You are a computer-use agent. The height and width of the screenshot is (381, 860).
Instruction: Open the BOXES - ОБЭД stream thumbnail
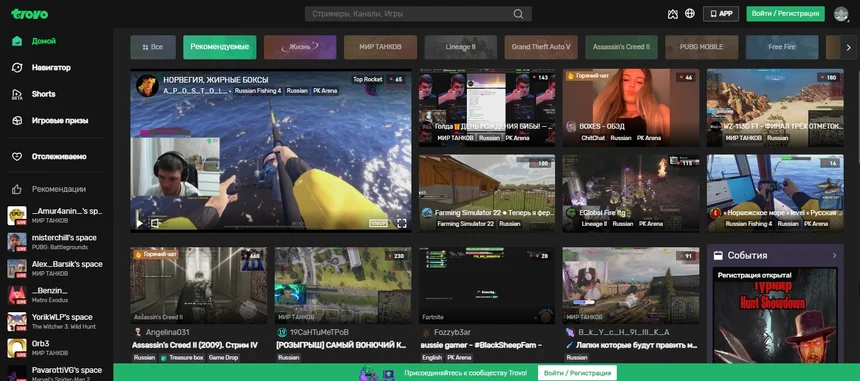pyautogui.click(x=631, y=107)
